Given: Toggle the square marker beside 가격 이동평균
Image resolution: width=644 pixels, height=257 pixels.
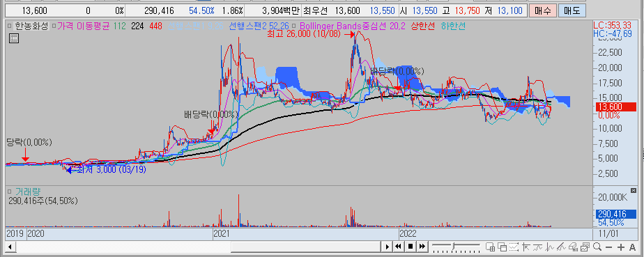Looking at the screenshot, I should point(54,26).
